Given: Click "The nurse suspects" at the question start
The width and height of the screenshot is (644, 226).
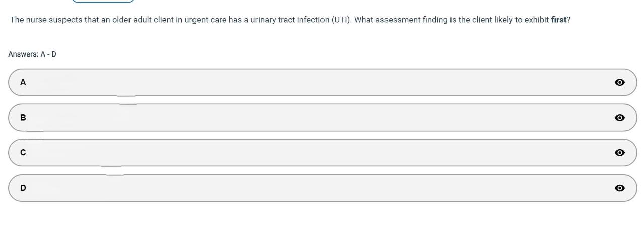Looking at the screenshot, I should [x=43, y=21].
